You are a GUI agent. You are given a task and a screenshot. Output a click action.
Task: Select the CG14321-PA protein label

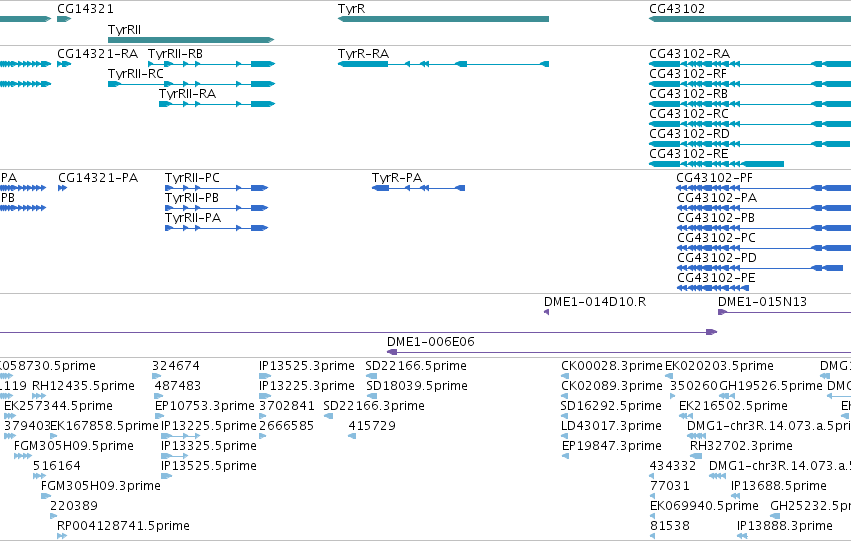point(98,178)
